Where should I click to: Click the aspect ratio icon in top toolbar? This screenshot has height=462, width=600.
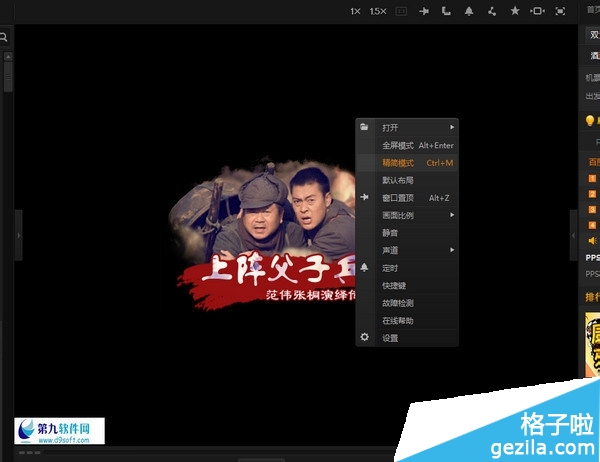point(401,11)
